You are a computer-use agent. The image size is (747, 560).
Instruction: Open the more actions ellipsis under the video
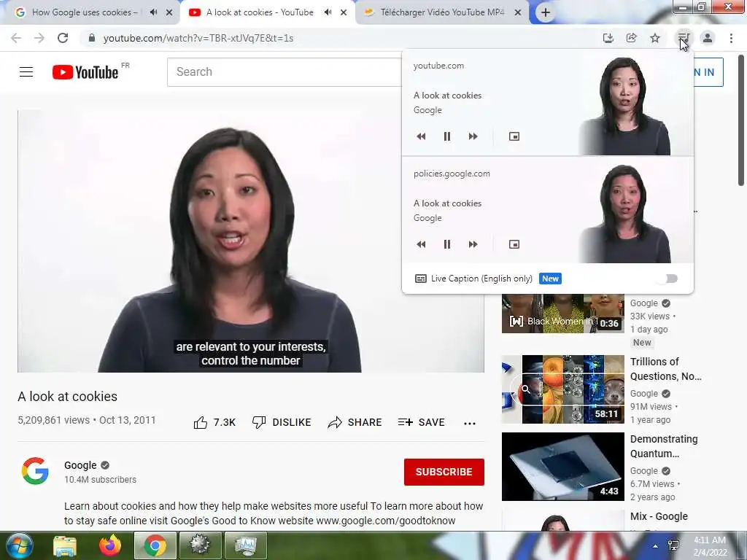(x=470, y=424)
